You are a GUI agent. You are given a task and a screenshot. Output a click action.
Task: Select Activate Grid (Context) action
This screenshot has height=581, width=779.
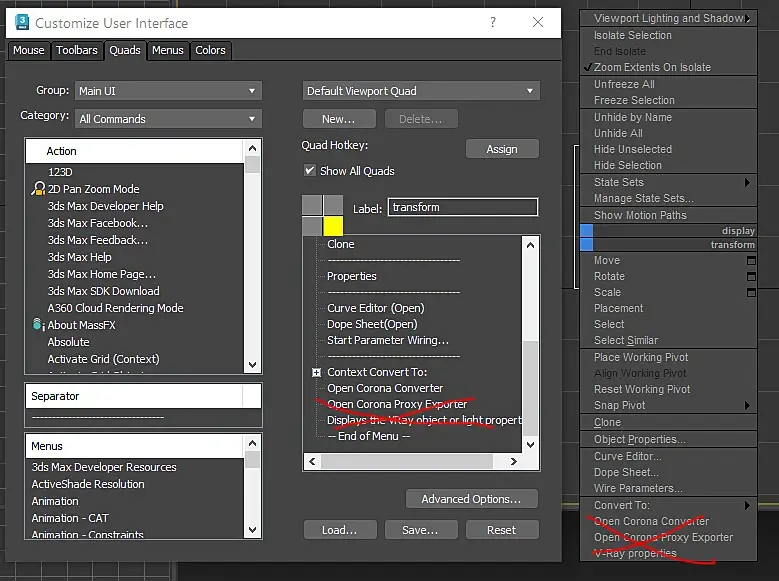click(x=103, y=359)
